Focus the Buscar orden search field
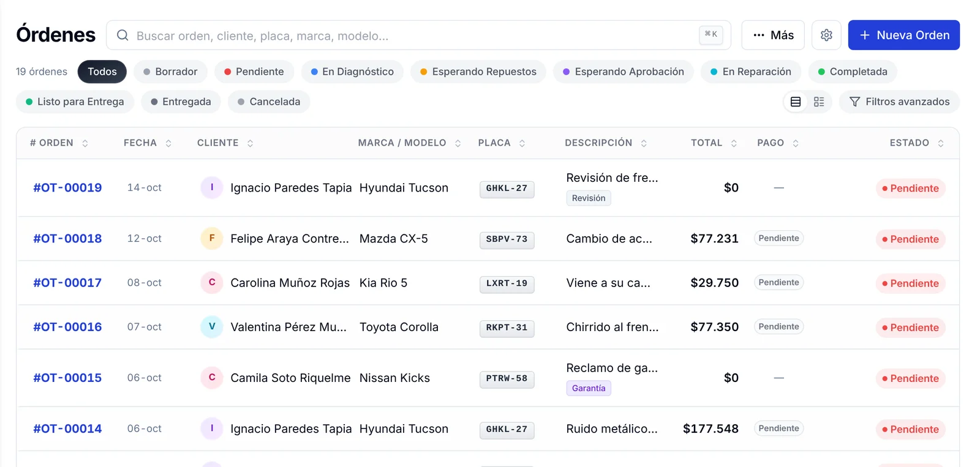This screenshot has width=980, height=467. 418,35
